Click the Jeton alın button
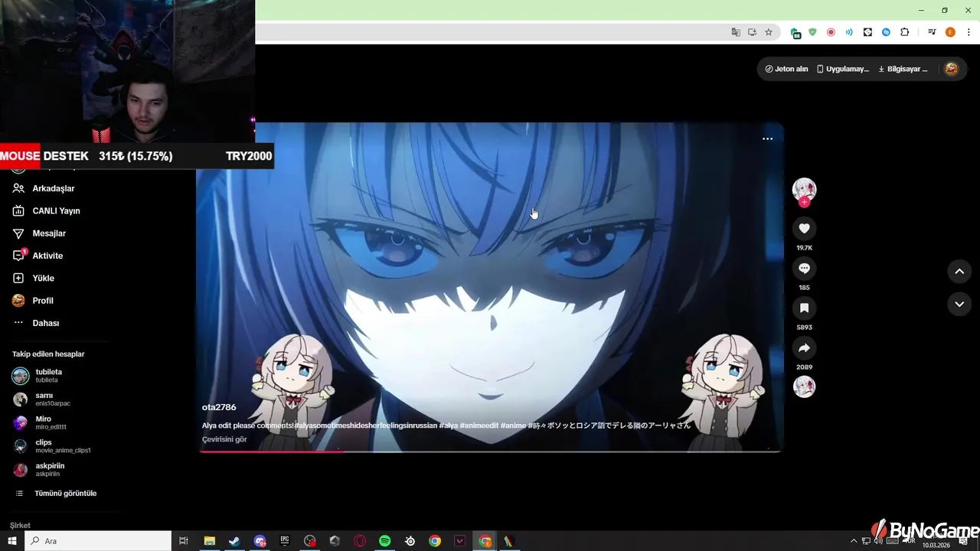Image resolution: width=980 pixels, height=551 pixels. pyautogui.click(x=786, y=69)
